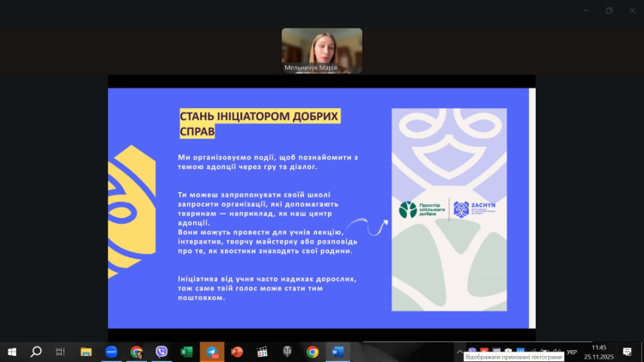The image size is (644, 362).
Task: Switch to Zoom in the taskbar
Action: tap(111, 352)
